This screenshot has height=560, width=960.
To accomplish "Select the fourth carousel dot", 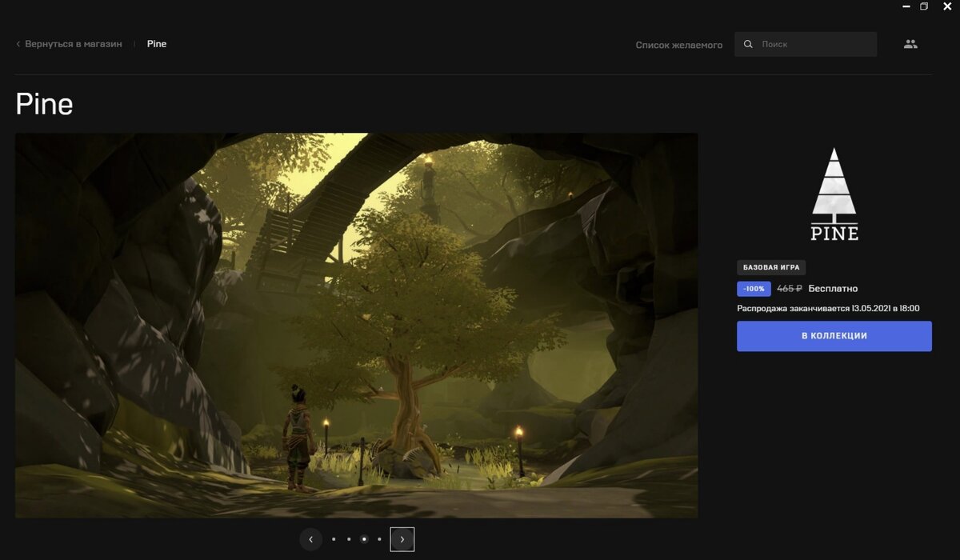I will click(379, 539).
